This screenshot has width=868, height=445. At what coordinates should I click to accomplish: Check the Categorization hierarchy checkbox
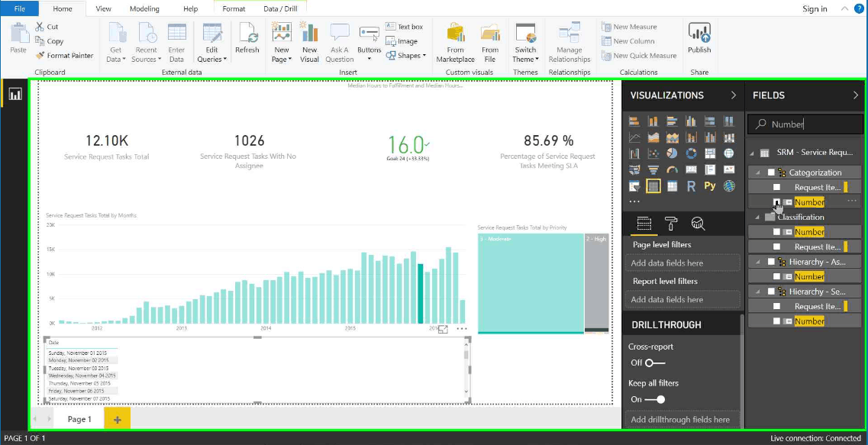coord(771,173)
